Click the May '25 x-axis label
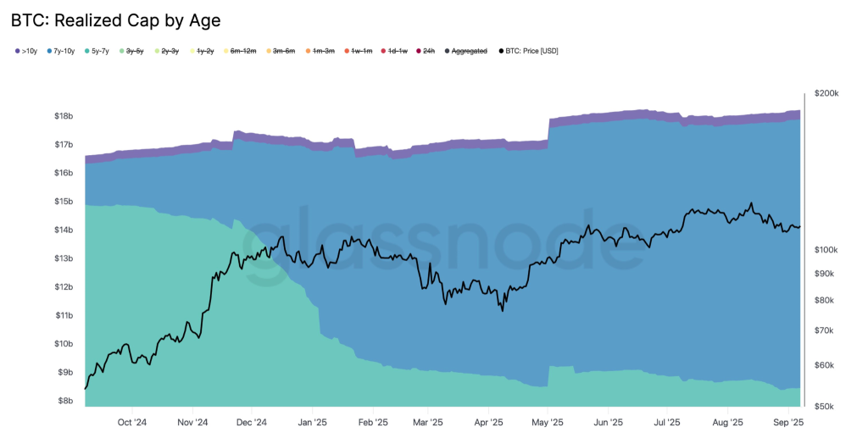 coord(548,421)
